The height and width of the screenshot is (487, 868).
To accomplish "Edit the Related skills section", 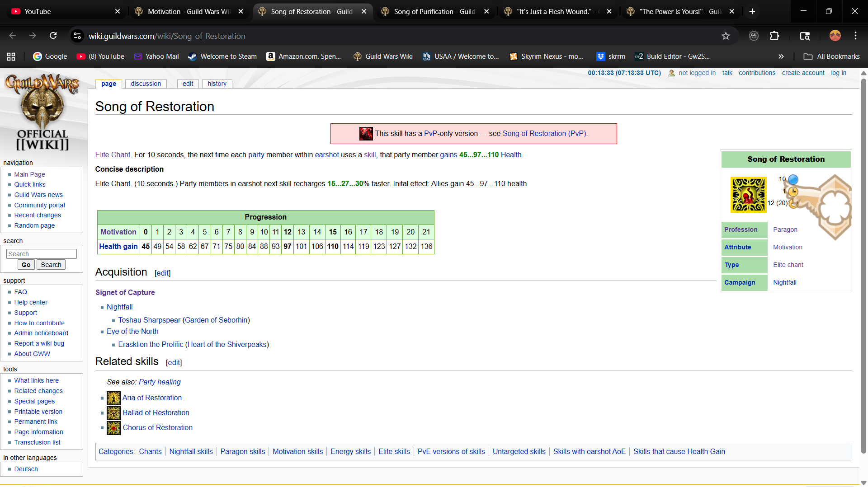I will (x=174, y=362).
